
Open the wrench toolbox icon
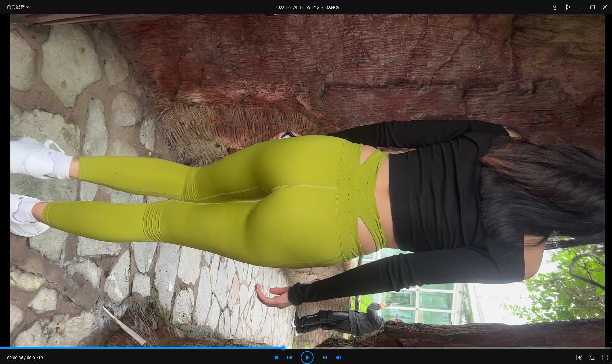(x=579, y=357)
